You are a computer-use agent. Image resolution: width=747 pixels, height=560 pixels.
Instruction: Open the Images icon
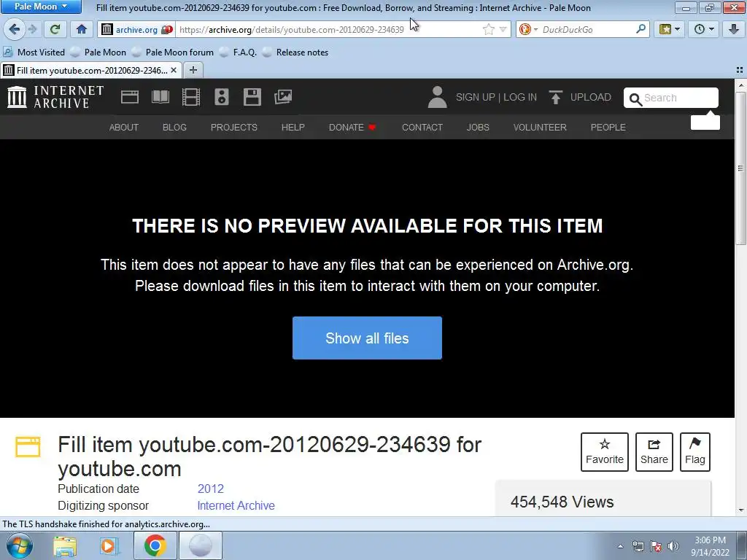(283, 97)
